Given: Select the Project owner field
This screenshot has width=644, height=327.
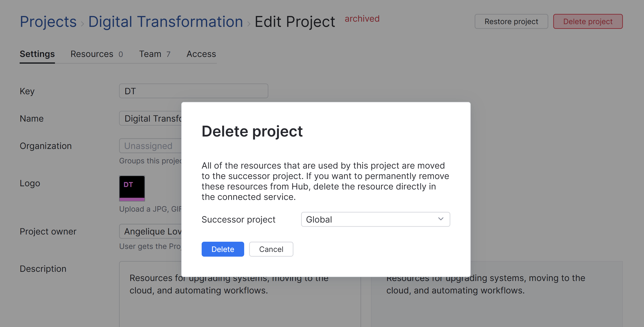Looking at the screenshot, I should coord(150,231).
